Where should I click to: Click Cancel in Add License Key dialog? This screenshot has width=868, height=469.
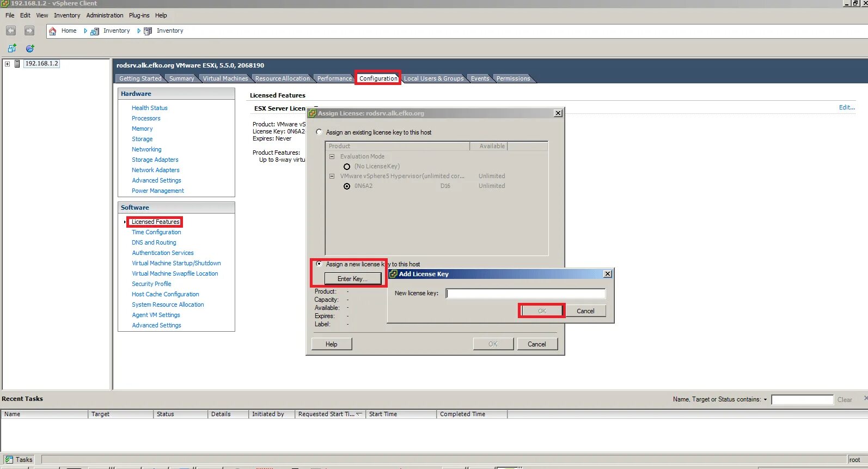(x=585, y=311)
